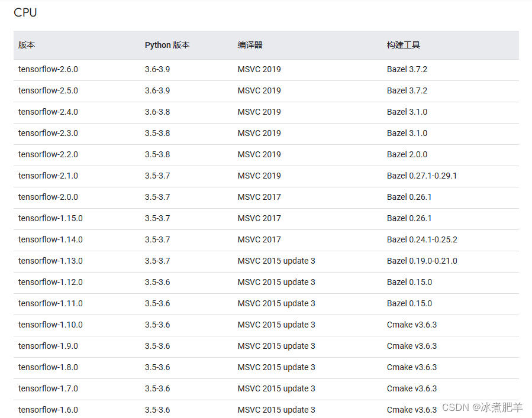Screen dimensions: 532x418
Task: Click MSVC 2019 in tensorflow-2.1.0 row
Action: [x=259, y=176]
